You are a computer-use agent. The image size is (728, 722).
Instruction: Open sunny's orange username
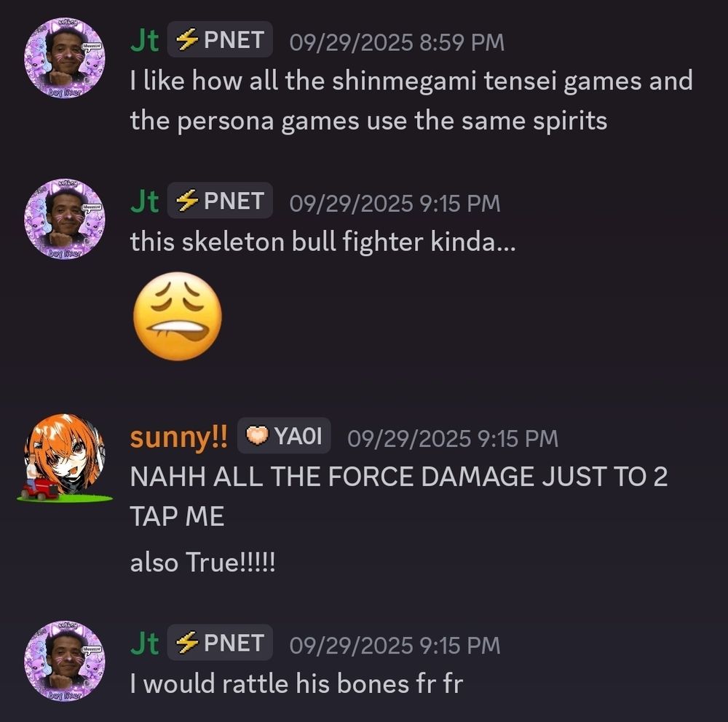pos(178,437)
